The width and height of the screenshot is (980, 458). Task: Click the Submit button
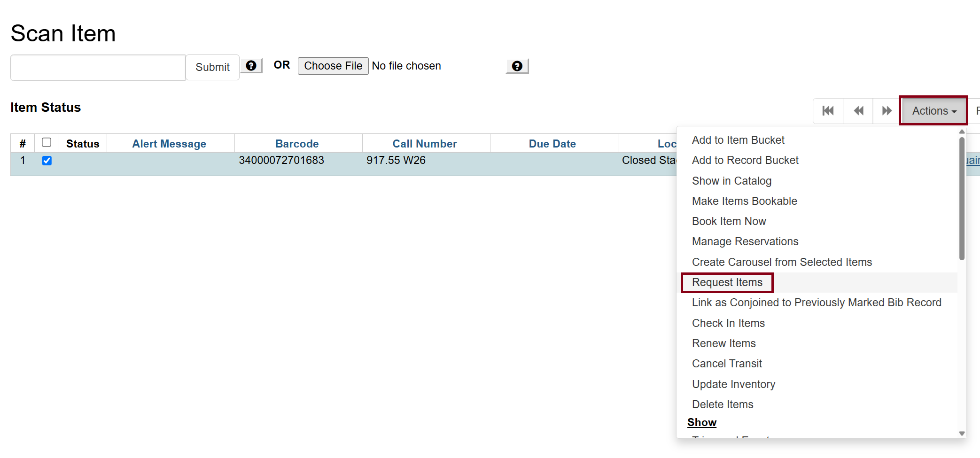point(212,67)
